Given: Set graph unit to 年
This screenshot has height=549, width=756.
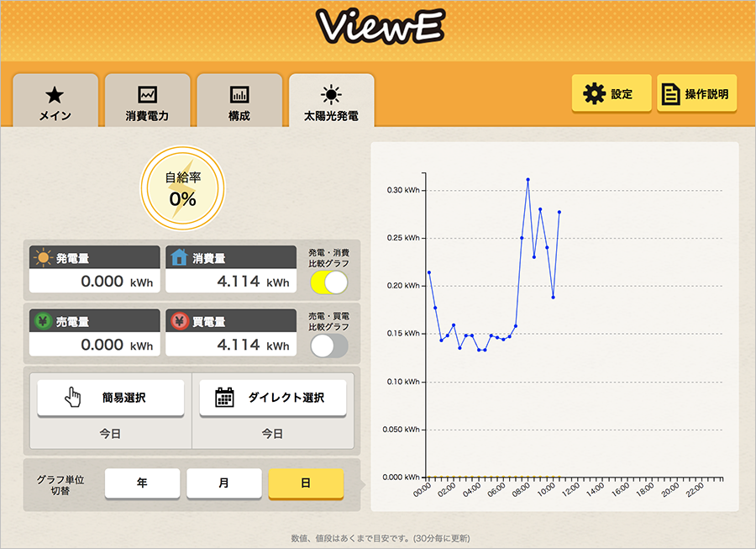Looking at the screenshot, I should coord(142,483).
